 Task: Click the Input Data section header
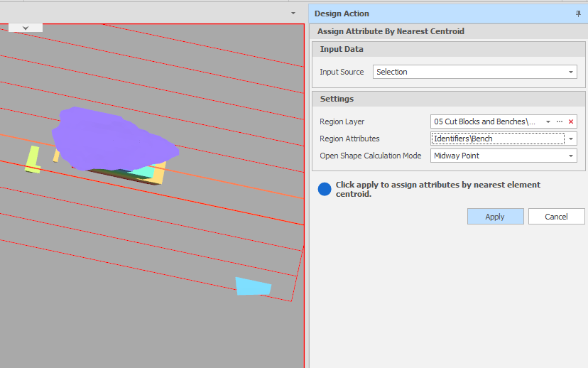tap(342, 49)
